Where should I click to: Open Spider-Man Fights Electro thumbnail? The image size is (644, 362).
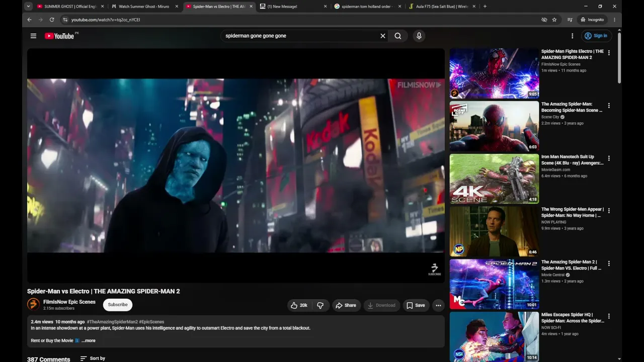point(494,73)
